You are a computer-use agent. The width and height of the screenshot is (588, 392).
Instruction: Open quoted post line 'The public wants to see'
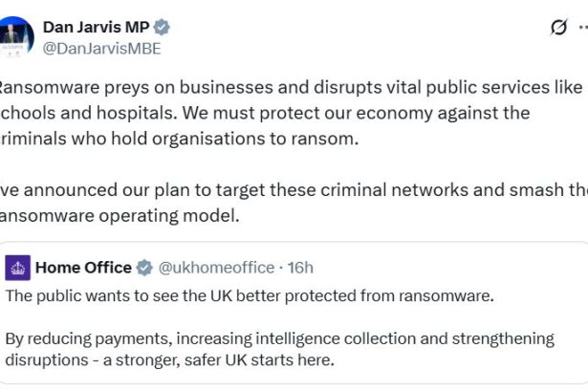(249, 295)
